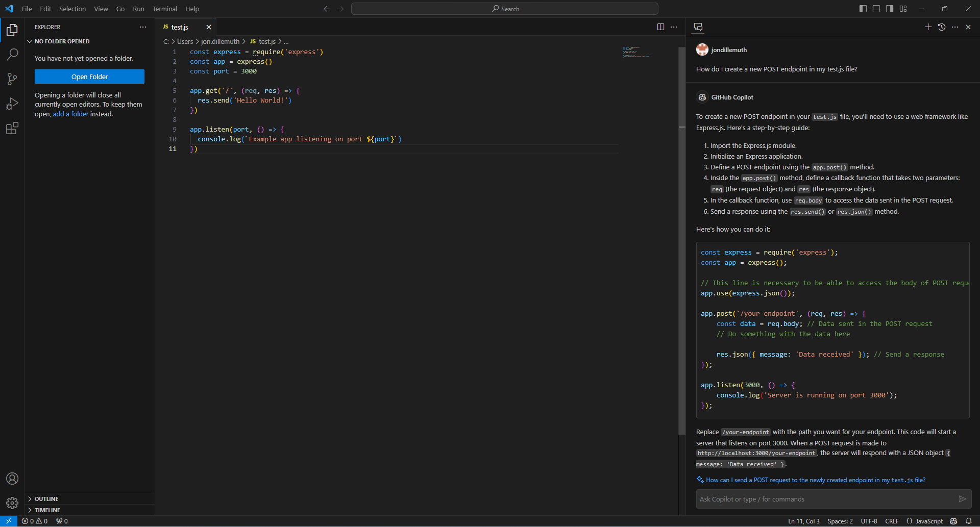The height and width of the screenshot is (527, 980).
Task: Collapse the NO FOLDER OPENED section
Action: (x=62, y=41)
